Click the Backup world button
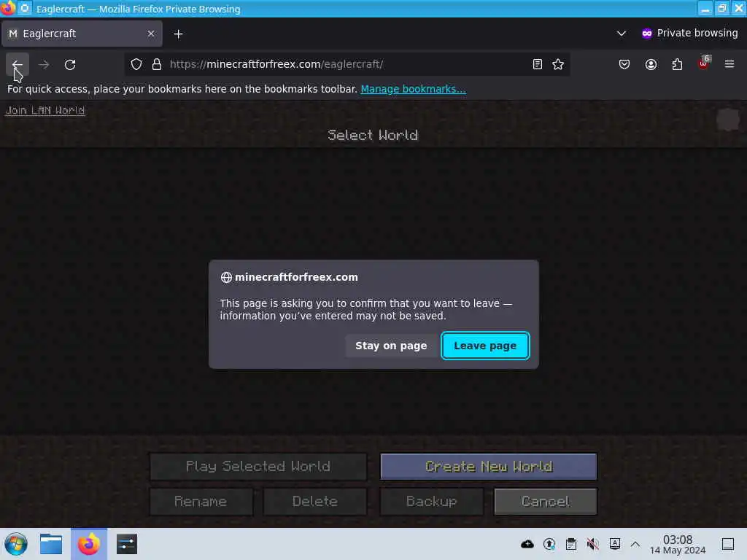This screenshot has height=560, width=747. [x=432, y=502]
